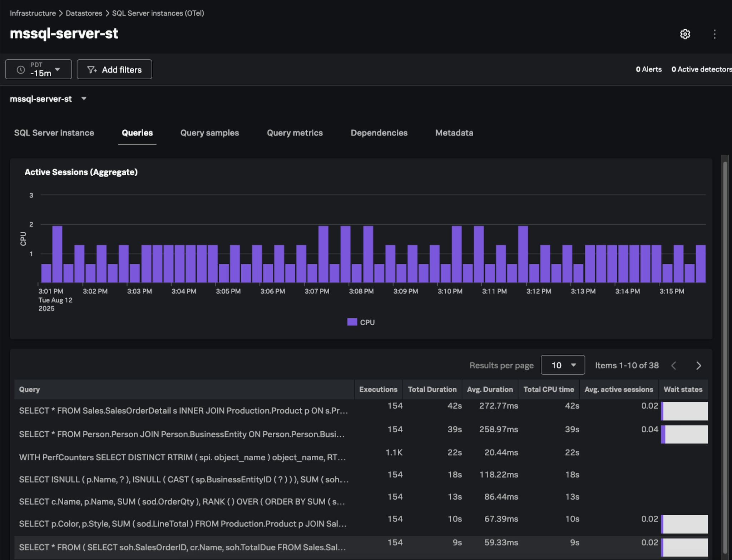The height and width of the screenshot is (560, 732).
Task: Open the Dependencies tab
Action: click(379, 133)
